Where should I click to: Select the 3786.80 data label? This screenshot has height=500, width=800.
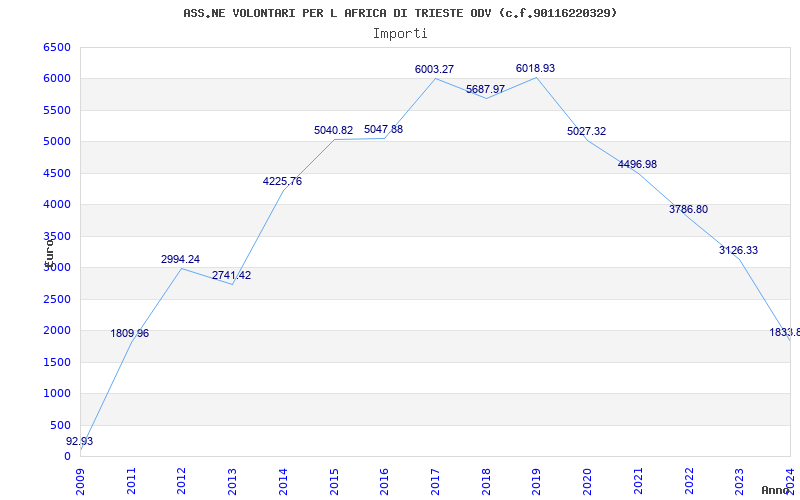(x=688, y=209)
